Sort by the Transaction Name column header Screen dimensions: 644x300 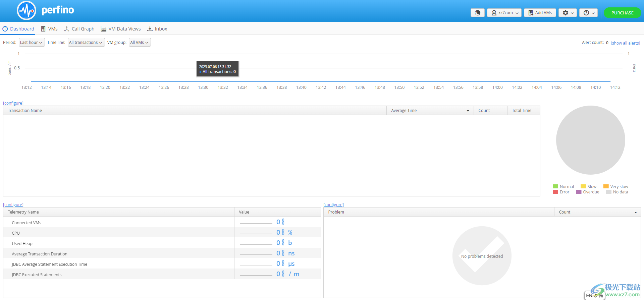195,110
